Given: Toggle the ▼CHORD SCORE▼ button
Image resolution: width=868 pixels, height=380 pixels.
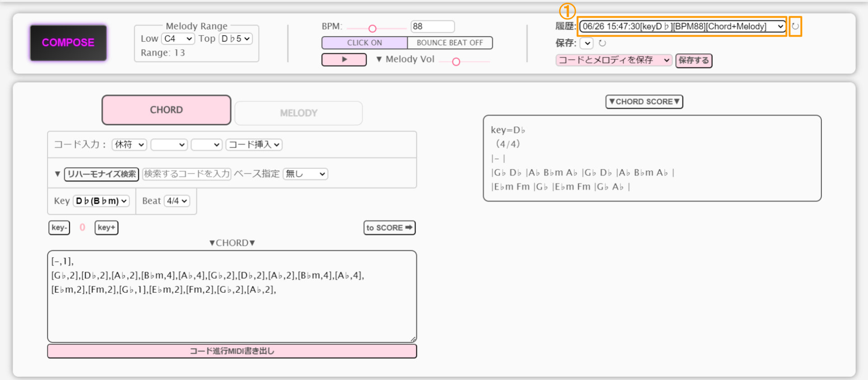Looking at the screenshot, I should tap(644, 102).
